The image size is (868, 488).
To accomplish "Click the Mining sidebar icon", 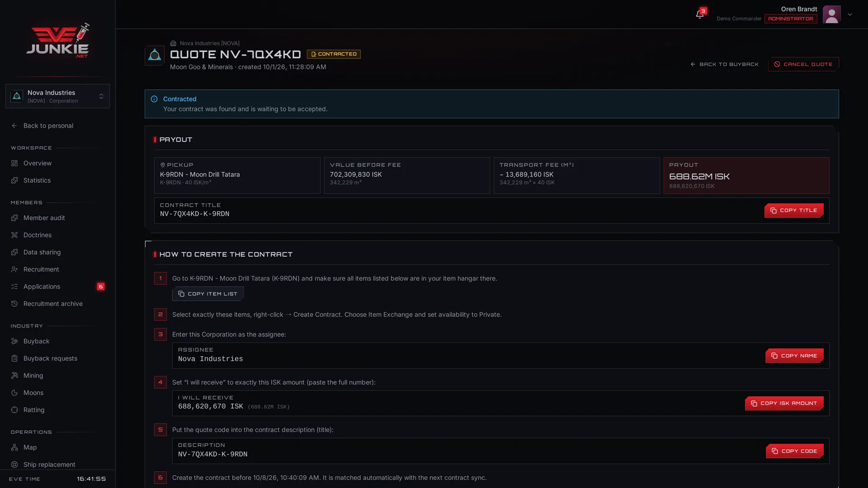I will (x=14, y=375).
